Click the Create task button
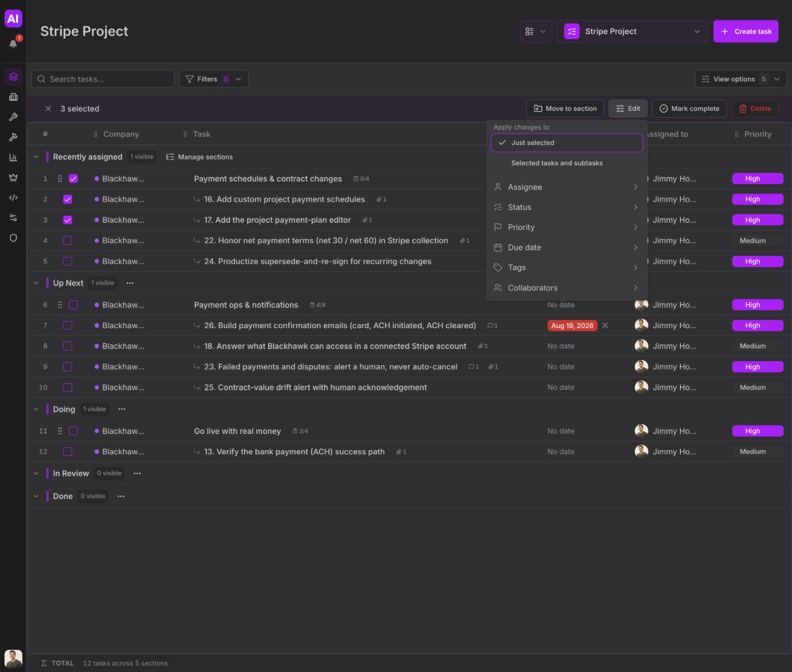 point(746,31)
